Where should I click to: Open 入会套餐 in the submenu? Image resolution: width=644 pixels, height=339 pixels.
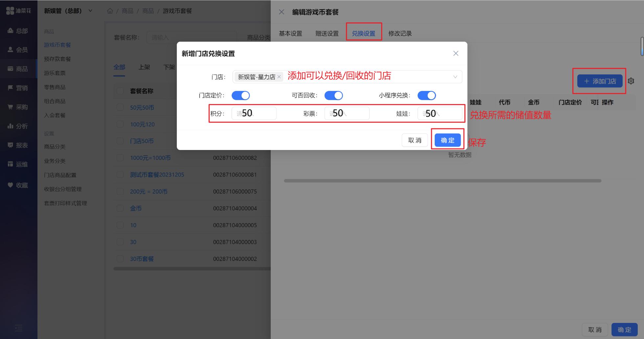[55, 116]
